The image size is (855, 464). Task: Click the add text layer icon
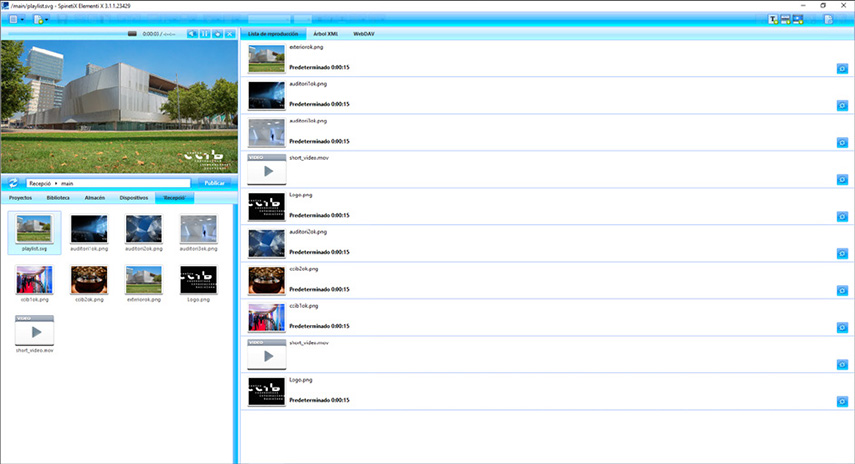[x=773, y=20]
